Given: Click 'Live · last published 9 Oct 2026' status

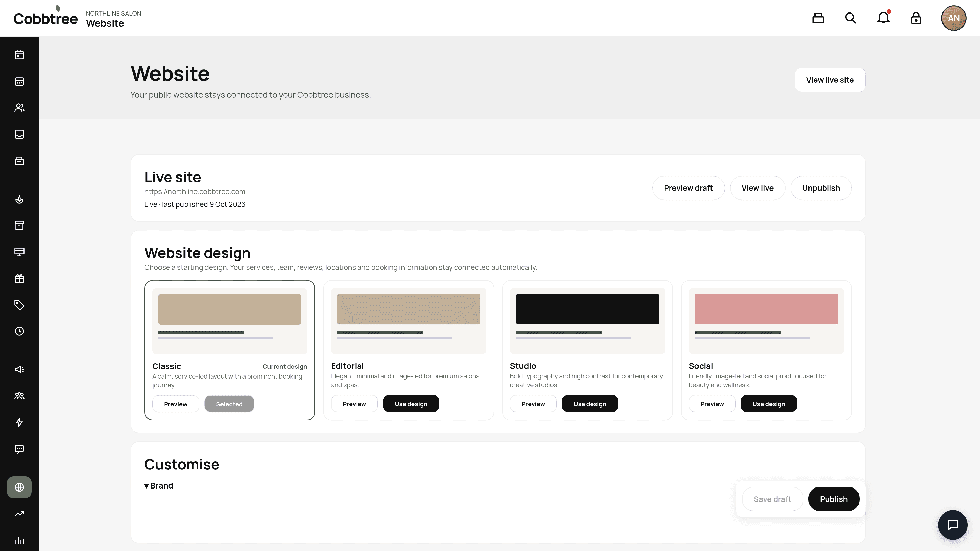Looking at the screenshot, I should pos(195,204).
